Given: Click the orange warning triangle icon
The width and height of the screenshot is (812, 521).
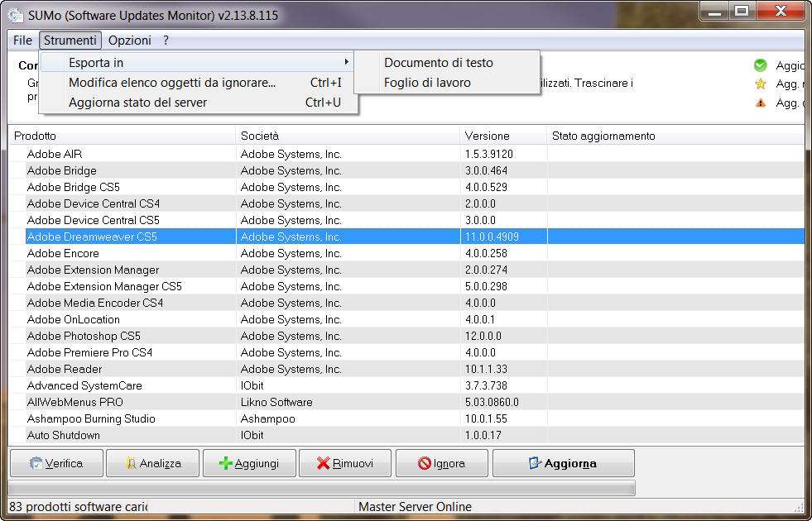Looking at the screenshot, I should click(760, 103).
